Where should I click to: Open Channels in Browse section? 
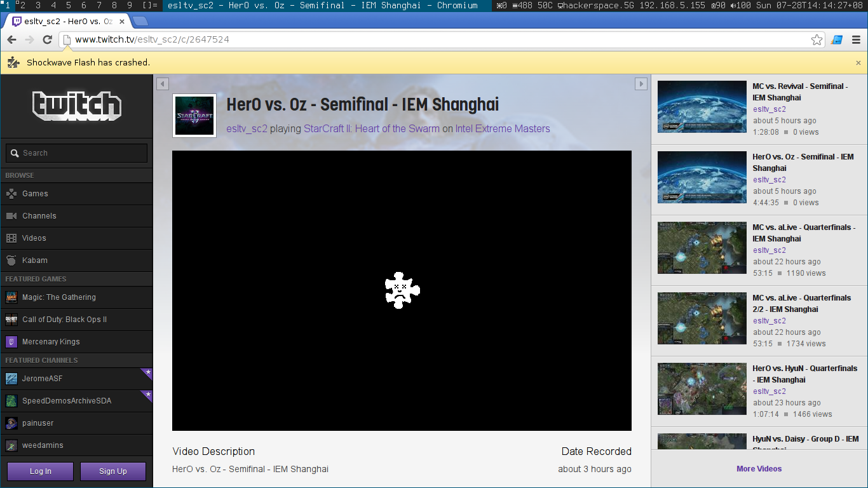(x=77, y=216)
